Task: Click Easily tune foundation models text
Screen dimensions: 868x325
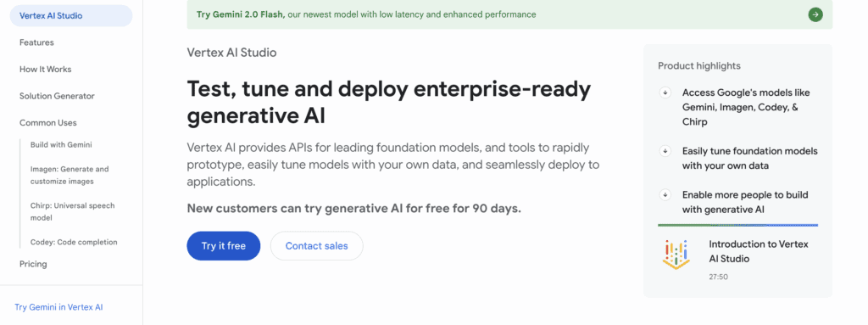Action: click(x=749, y=158)
